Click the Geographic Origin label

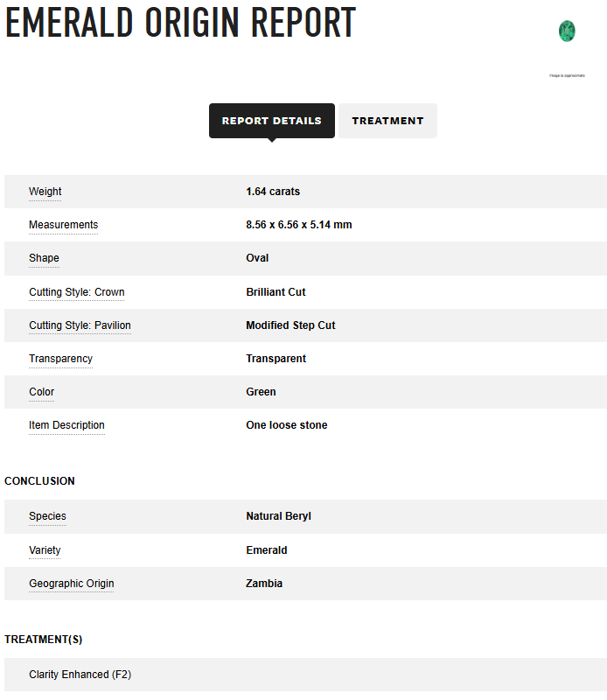point(72,584)
